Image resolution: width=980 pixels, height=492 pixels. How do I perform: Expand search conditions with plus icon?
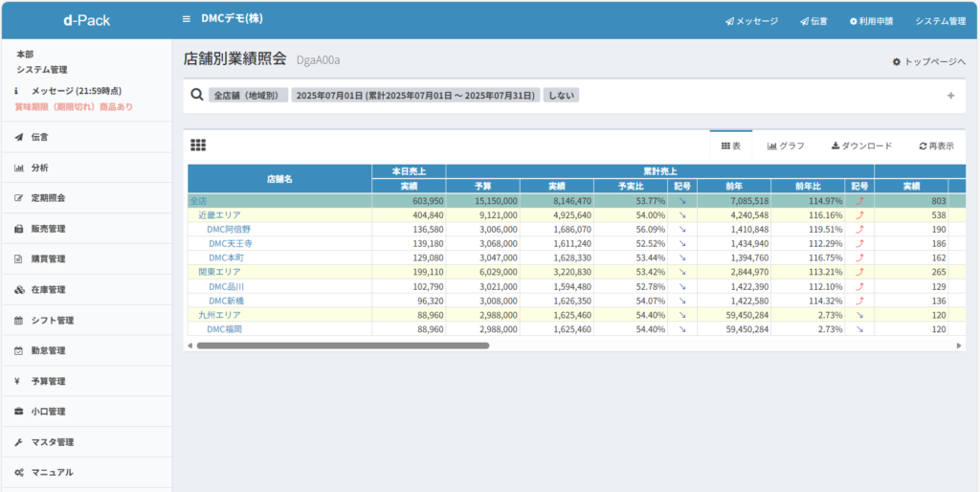point(950,95)
